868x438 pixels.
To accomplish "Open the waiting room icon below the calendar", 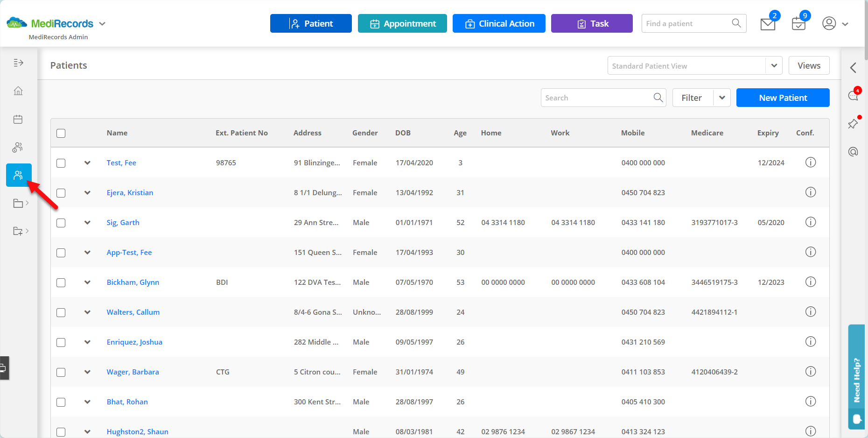I will pyautogui.click(x=18, y=147).
